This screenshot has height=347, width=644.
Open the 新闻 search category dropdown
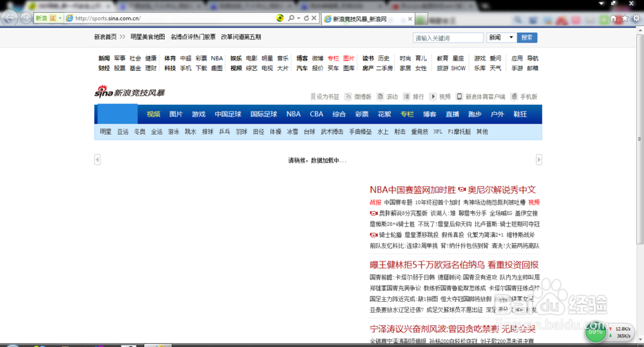coord(502,37)
